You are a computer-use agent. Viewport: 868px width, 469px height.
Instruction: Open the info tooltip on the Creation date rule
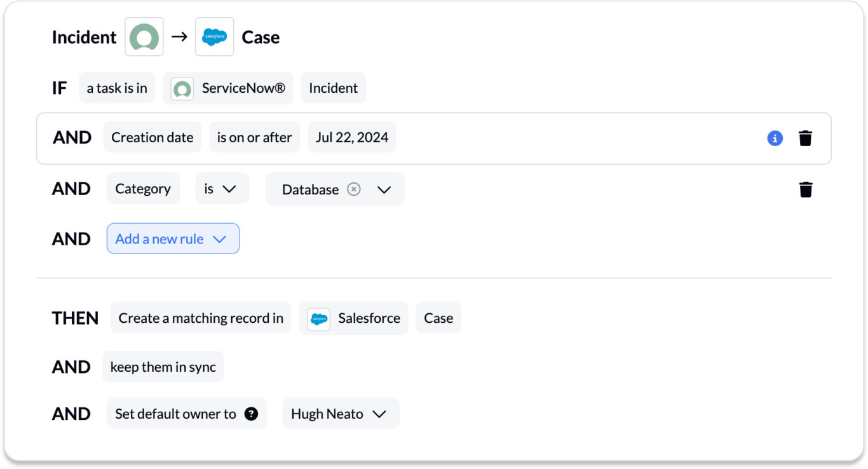(775, 138)
